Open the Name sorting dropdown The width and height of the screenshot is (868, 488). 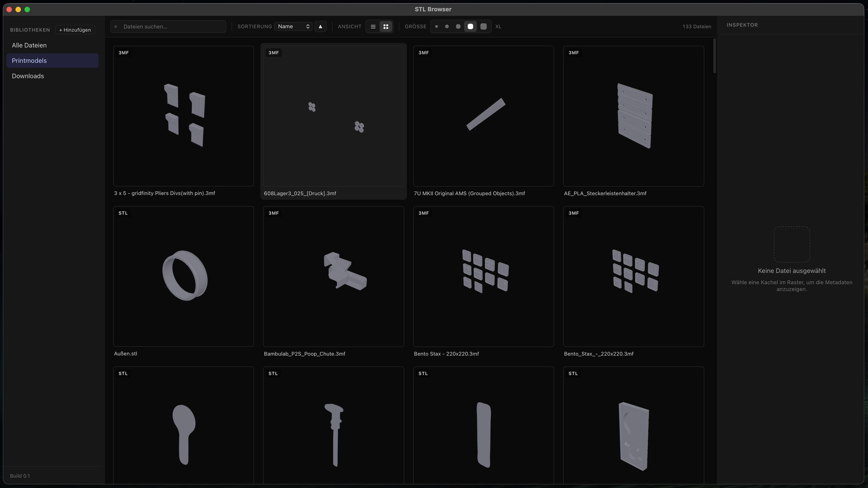click(293, 27)
